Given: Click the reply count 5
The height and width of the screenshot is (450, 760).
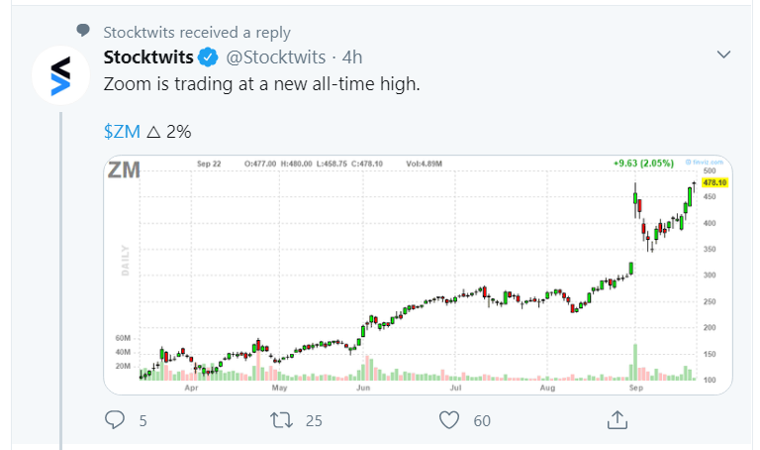Looking at the screenshot, I should (143, 421).
